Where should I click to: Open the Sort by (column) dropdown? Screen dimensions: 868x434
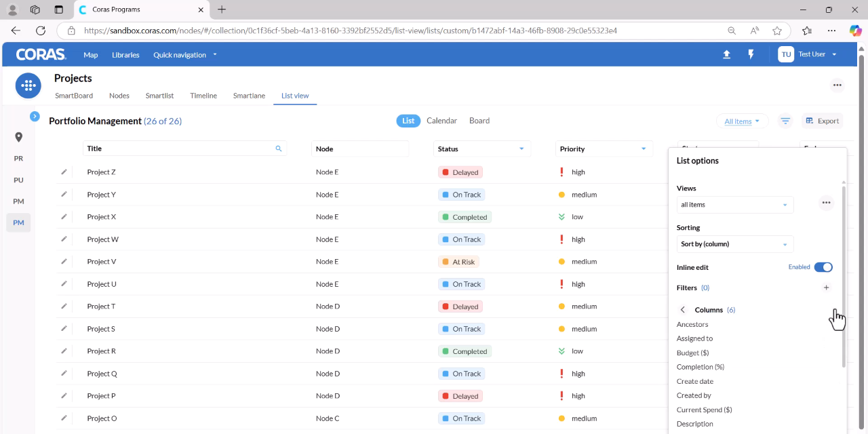735,244
